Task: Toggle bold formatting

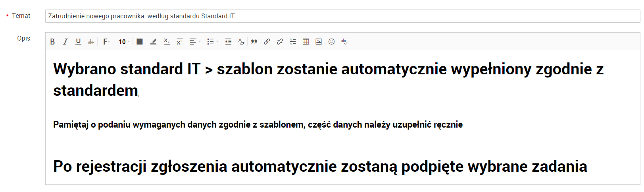Action: 52,42
